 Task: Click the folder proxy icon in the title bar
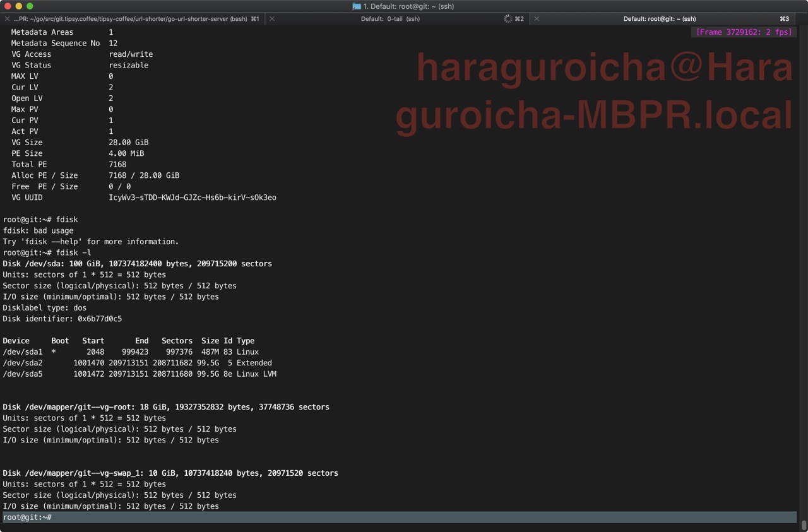point(357,6)
